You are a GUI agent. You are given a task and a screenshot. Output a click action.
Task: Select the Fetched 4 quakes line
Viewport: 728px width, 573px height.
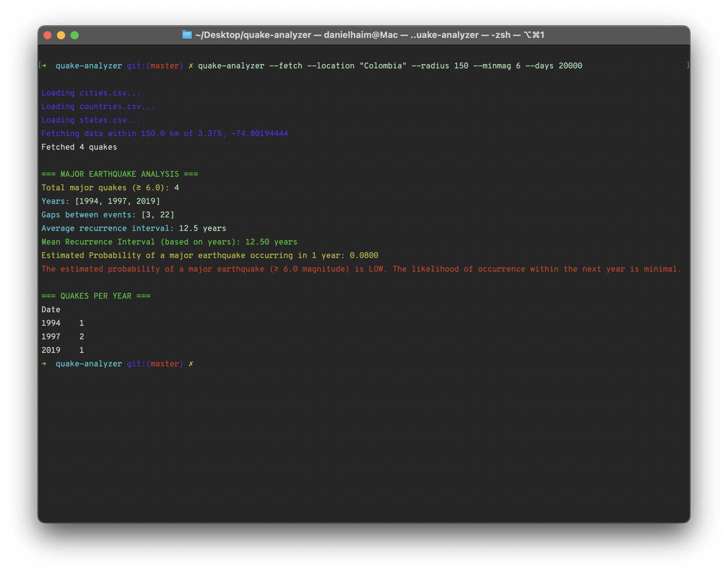79,147
